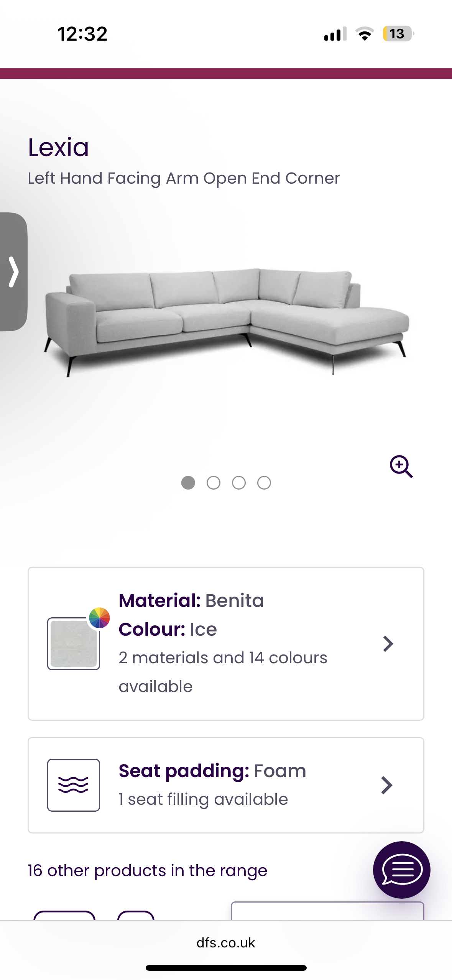452x980 pixels.
Task: Tap the colour wheel icon
Action: click(x=99, y=618)
